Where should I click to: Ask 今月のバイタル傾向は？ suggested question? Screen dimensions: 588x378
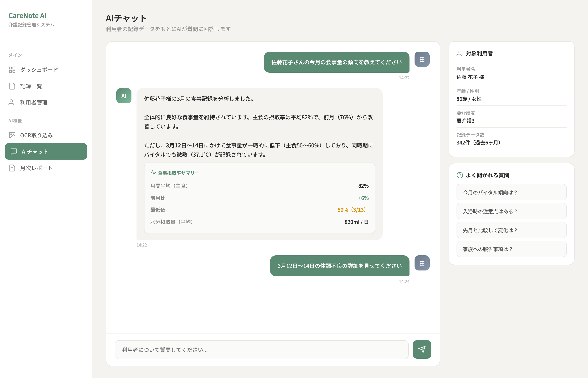[x=511, y=192]
